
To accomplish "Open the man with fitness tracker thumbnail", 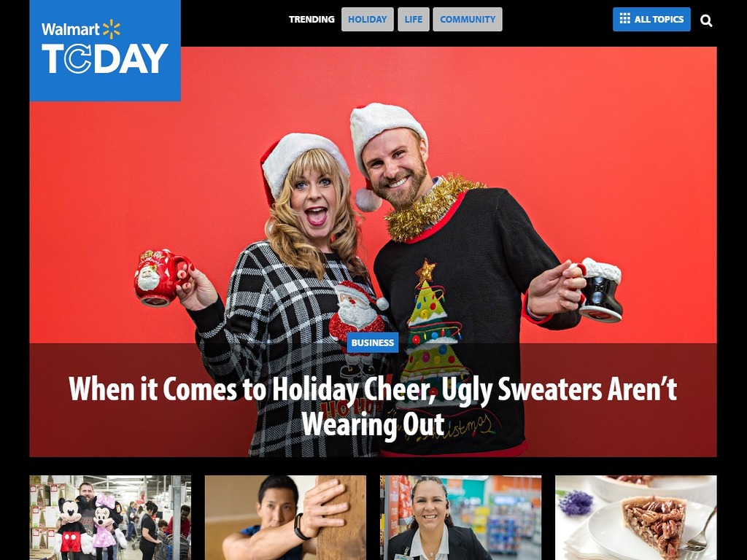I will 285,518.
